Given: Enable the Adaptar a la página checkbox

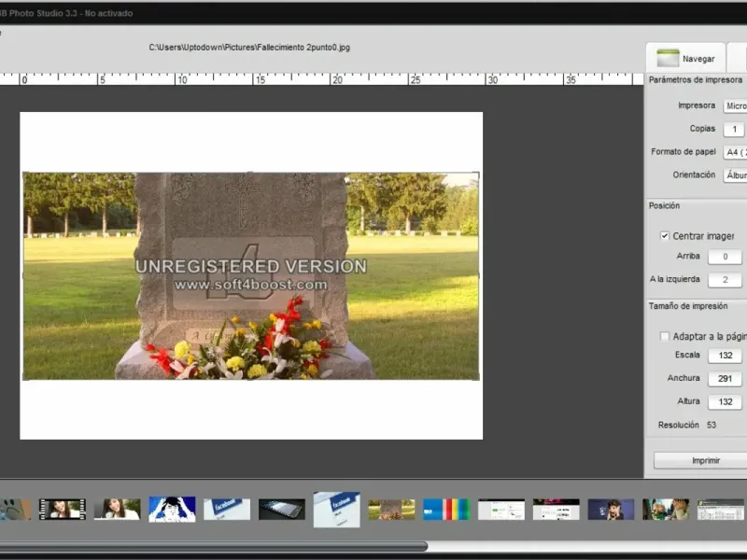Looking at the screenshot, I should pos(665,336).
